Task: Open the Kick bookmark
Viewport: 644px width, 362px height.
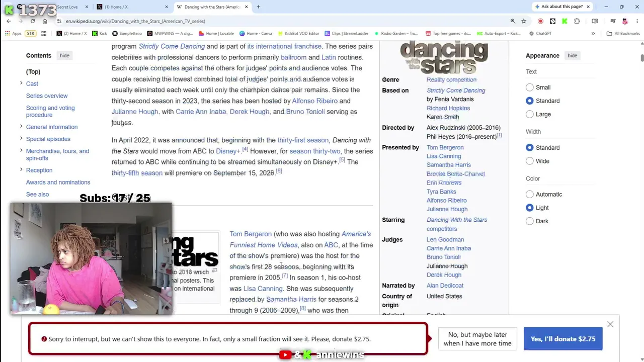Action: 100,34
